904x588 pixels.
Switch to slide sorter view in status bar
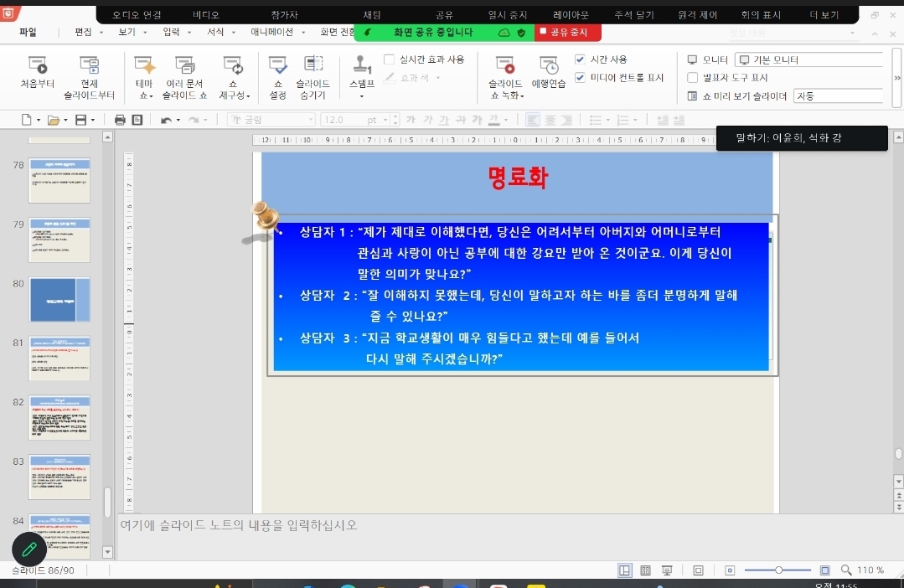[646, 570]
